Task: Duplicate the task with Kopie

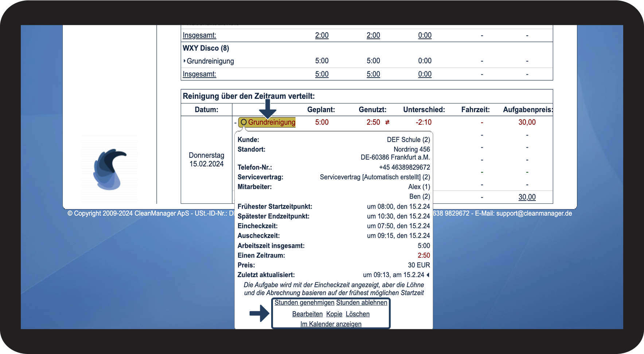Action: tap(334, 314)
